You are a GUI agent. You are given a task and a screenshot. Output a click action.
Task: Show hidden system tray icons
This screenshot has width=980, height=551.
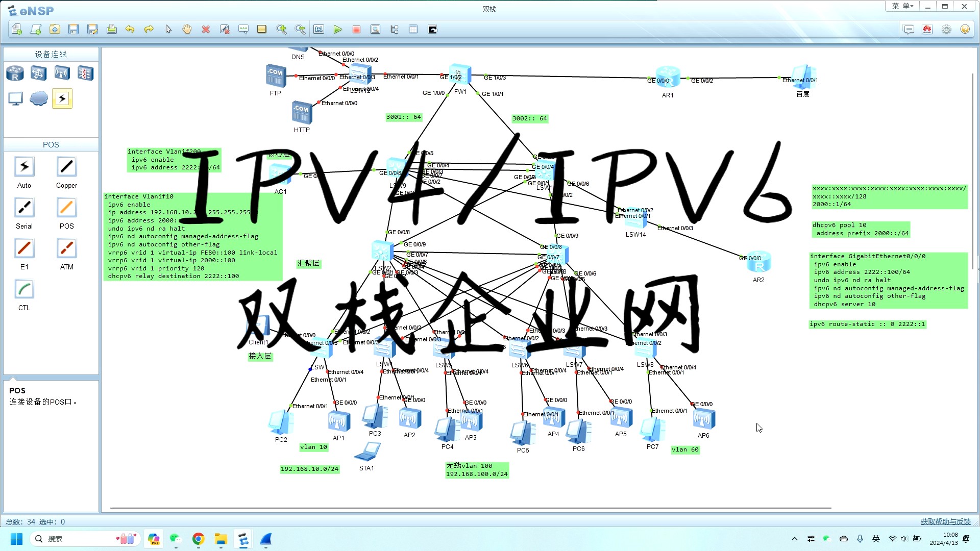pos(794,539)
